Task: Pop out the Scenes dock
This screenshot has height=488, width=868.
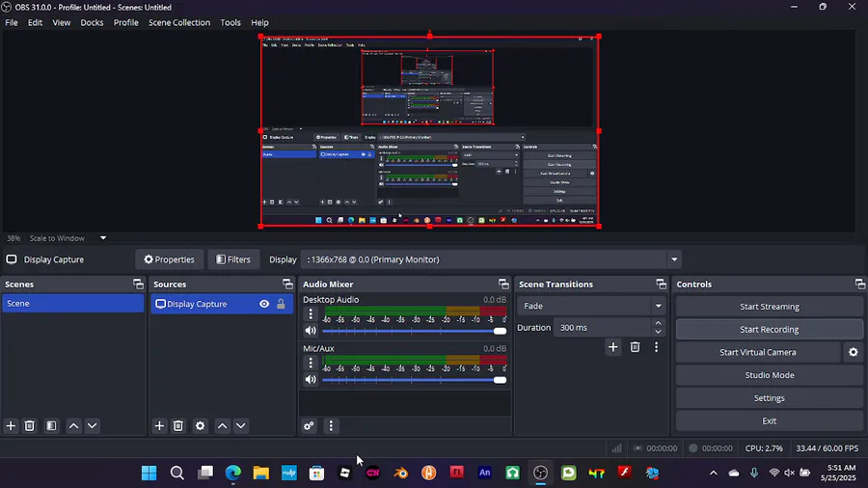Action: (138, 284)
